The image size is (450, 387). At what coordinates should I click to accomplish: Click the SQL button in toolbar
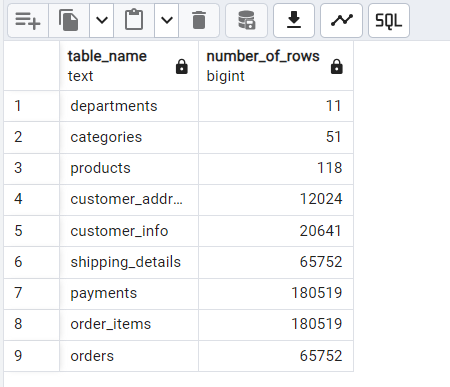pyautogui.click(x=389, y=21)
